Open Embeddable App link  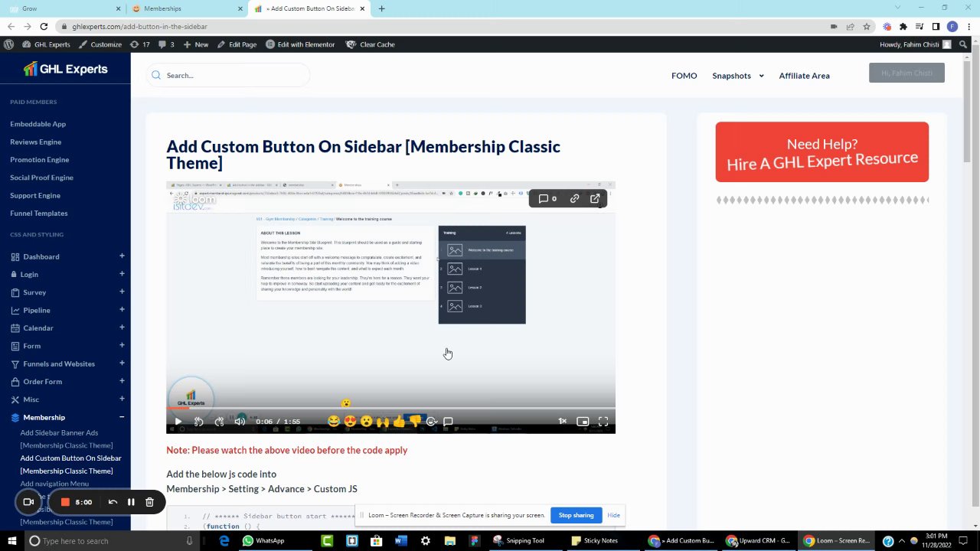pos(38,124)
